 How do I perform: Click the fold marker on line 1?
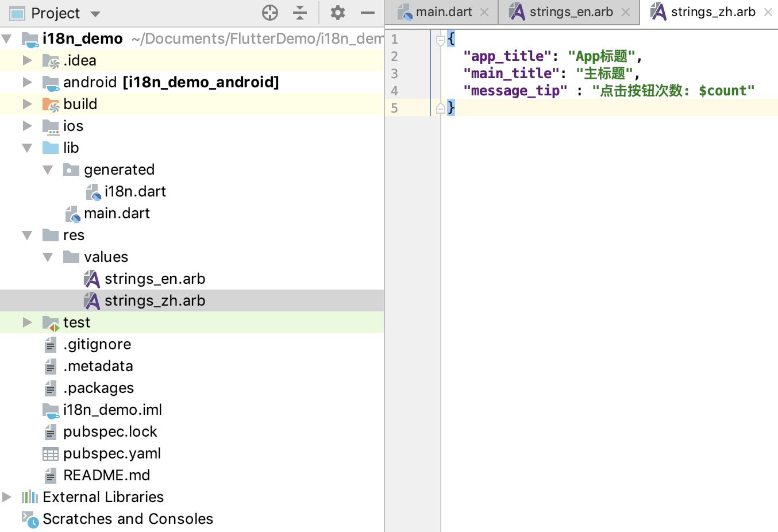coord(440,40)
